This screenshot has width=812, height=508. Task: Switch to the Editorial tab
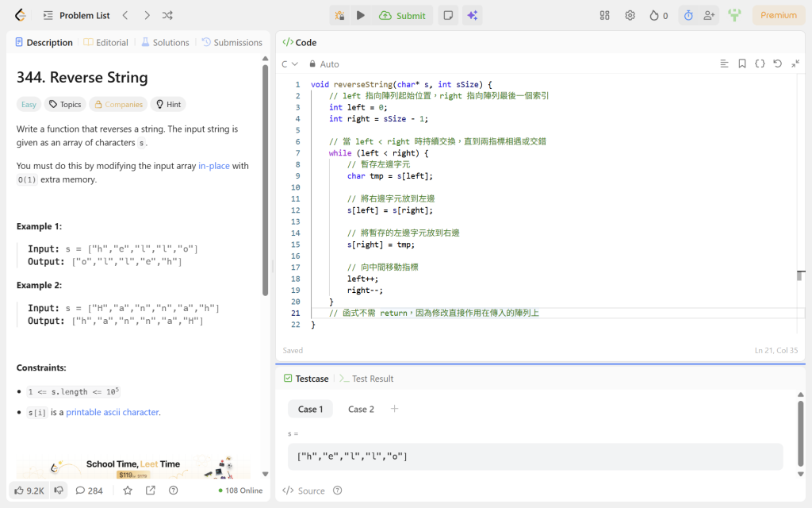click(105, 43)
